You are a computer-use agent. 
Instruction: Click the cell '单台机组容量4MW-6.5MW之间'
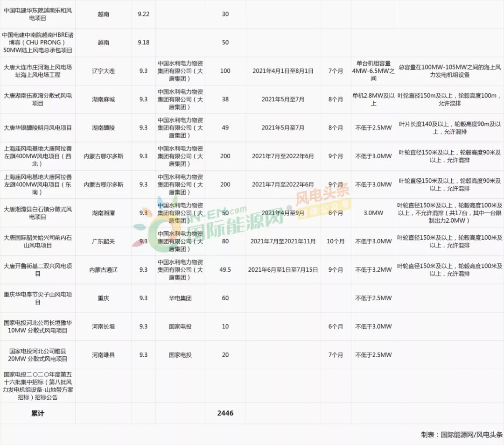tap(373, 71)
